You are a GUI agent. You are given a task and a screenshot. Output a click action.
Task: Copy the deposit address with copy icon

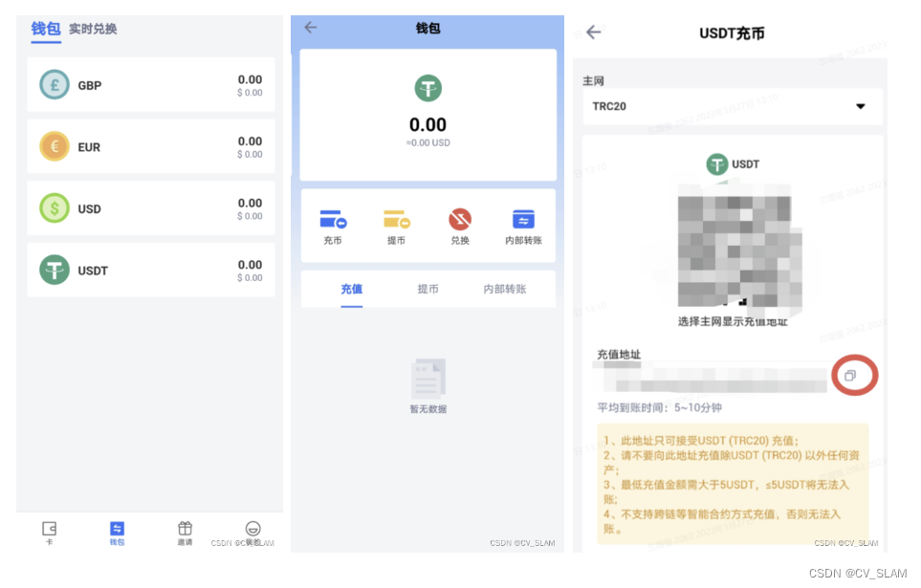[850, 376]
